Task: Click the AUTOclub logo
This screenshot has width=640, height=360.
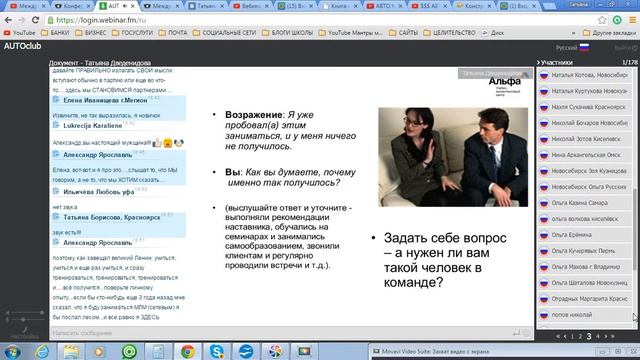Action: [22, 46]
